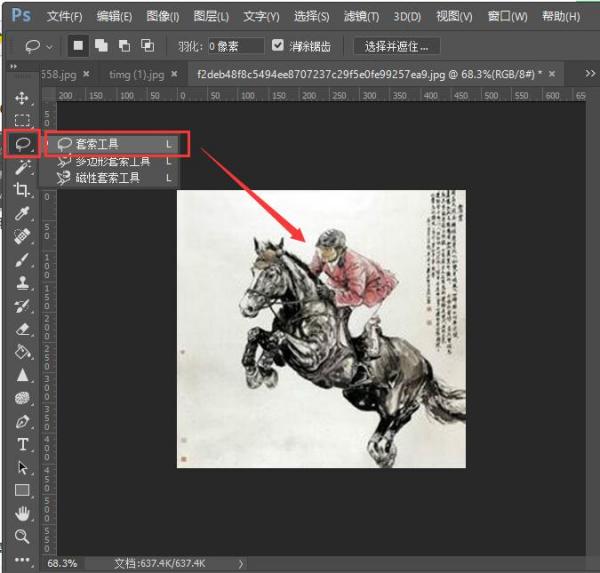This screenshot has height=573, width=600.
Task: Select the Hand tool
Action: tap(22, 513)
